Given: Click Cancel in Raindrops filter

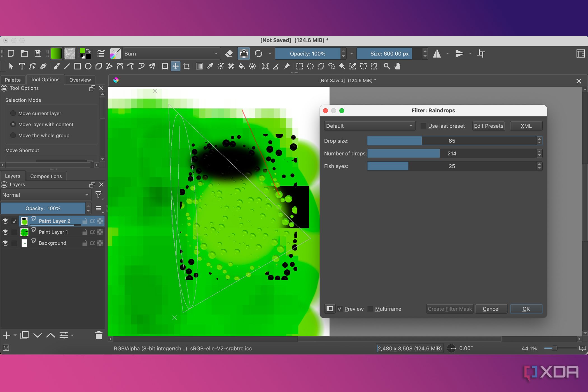Looking at the screenshot, I should point(491,309).
